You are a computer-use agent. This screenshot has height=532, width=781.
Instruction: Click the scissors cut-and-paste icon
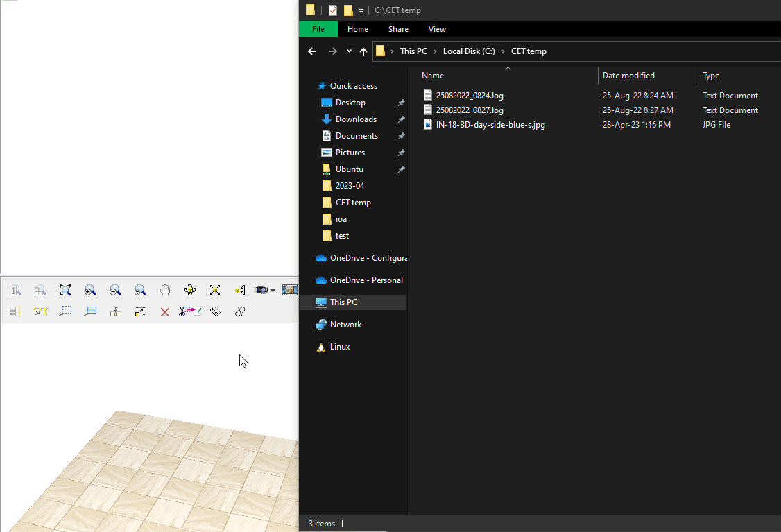[x=190, y=312]
